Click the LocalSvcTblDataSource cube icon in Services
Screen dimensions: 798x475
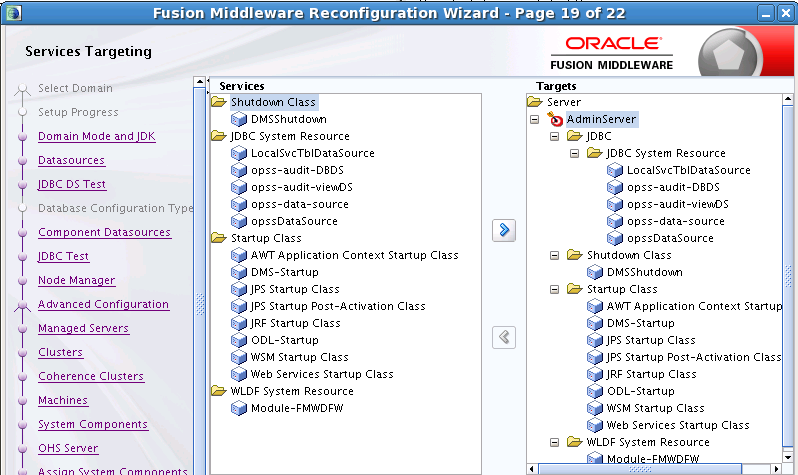pos(239,153)
